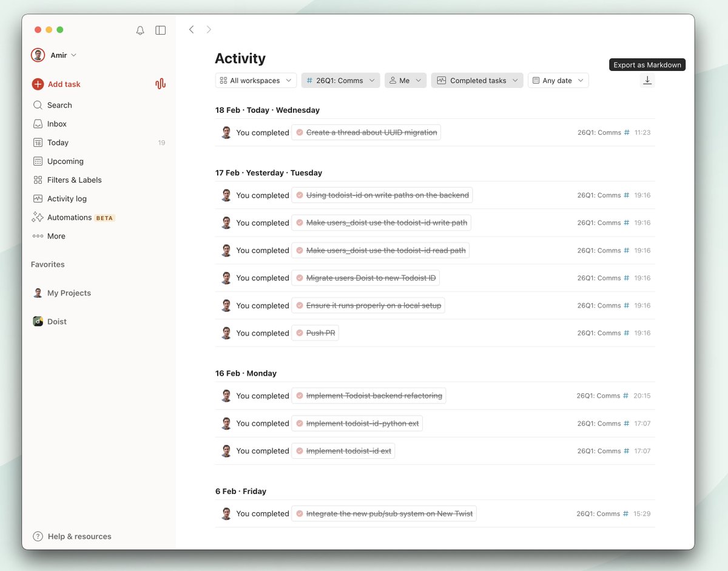Open the All workspaces dropdown
The height and width of the screenshot is (571, 728).
[255, 81]
